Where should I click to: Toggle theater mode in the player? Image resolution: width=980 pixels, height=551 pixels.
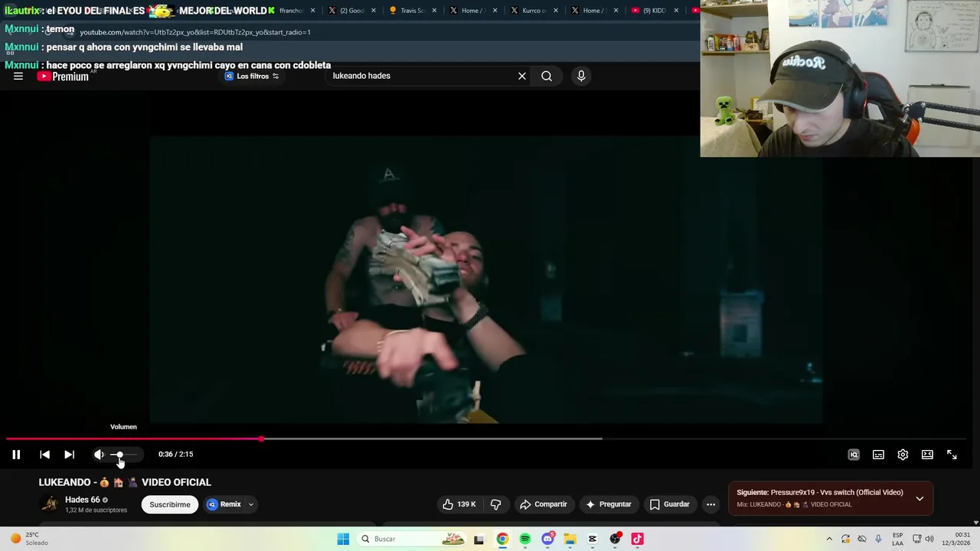927,455
